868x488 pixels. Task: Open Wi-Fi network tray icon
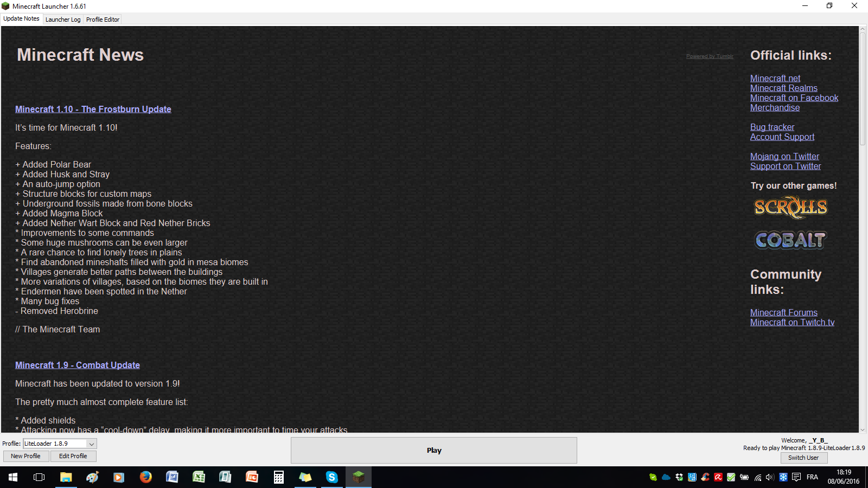pyautogui.click(x=757, y=477)
